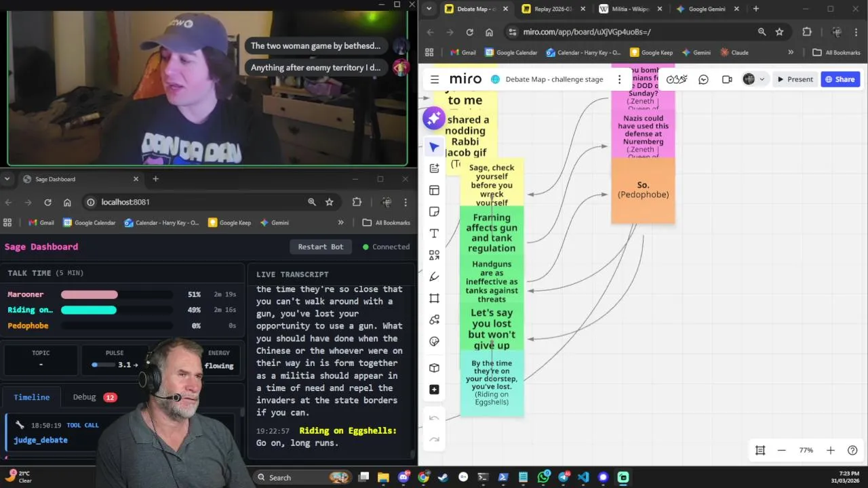Select the Frame tool in Miro toolbar
The width and height of the screenshot is (868, 488).
click(434, 298)
